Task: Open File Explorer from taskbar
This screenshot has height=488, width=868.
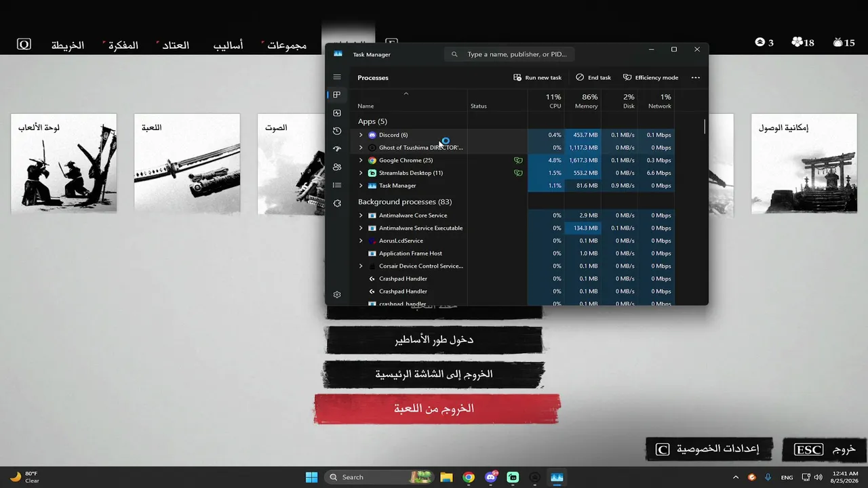Action: [x=446, y=477]
